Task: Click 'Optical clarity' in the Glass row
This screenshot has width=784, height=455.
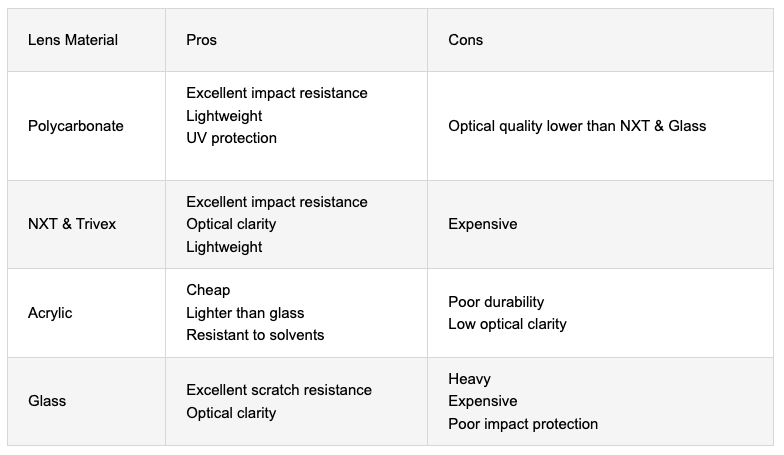Action: [231, 413]
